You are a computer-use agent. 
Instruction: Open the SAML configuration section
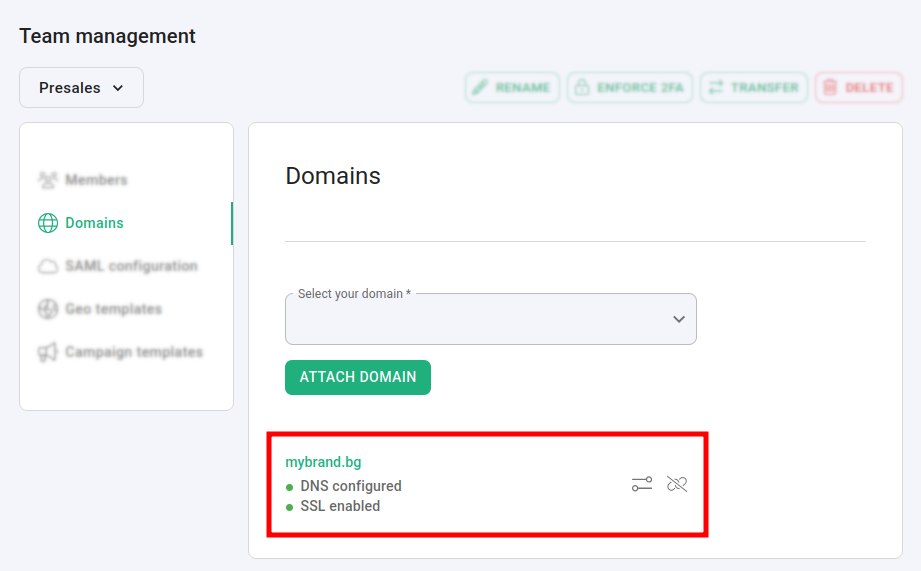coord(131,266)
